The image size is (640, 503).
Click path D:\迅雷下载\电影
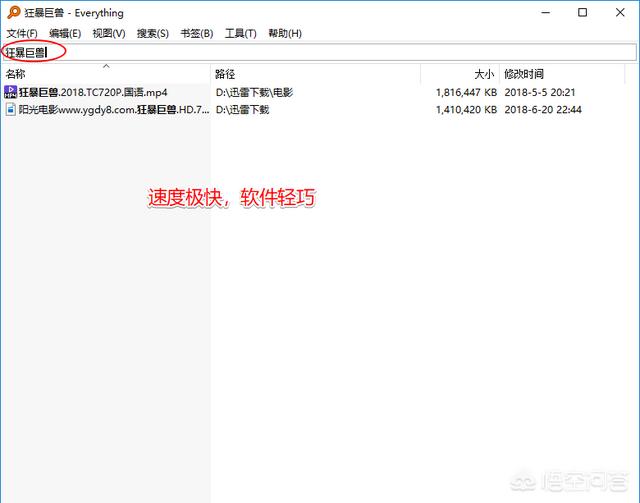[254, 92]
